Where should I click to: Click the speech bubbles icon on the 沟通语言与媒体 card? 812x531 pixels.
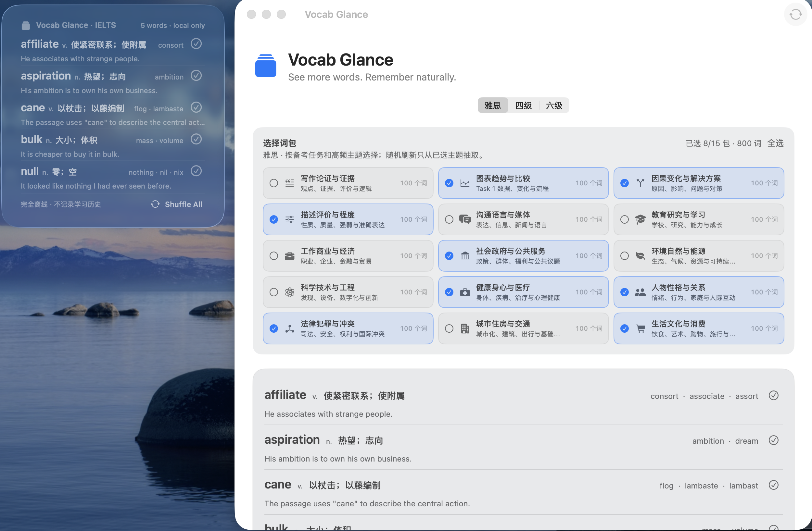click(465, 219)
